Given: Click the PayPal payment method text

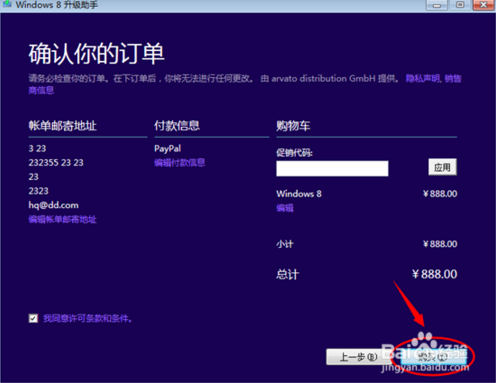Looking at the screenshot, I should [x=167, y=149].
